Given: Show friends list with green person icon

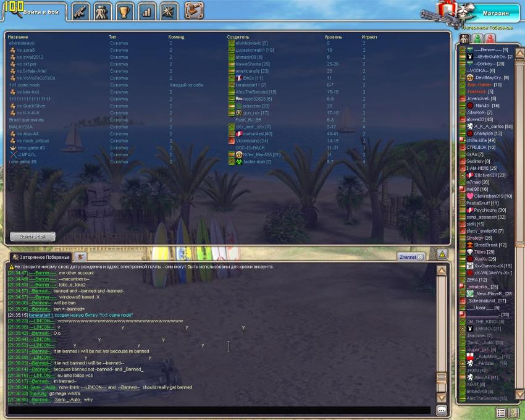Looking at the screenshot, I should (x=477, y=38).
